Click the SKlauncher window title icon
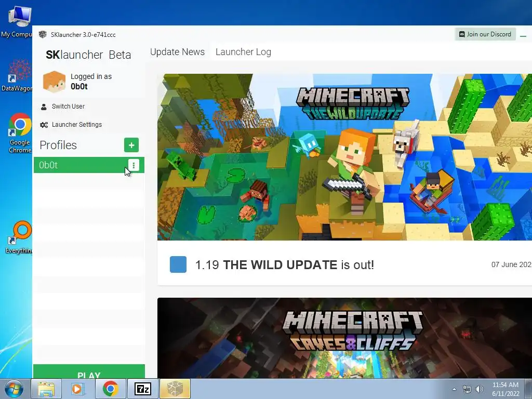Image resolution: width=532 pixels, height=399 pixels. pyautogui.click(x=43, y=35)
